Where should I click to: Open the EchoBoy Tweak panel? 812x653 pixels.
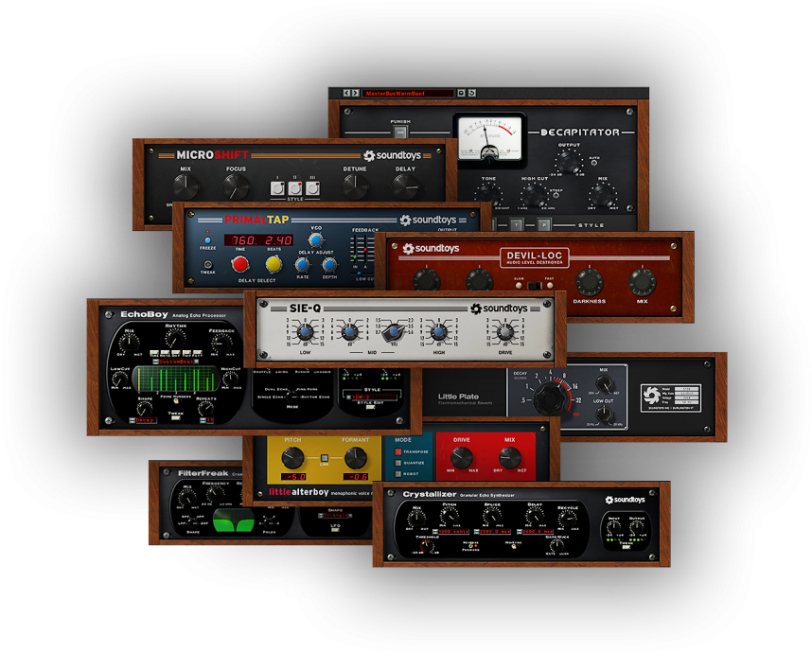(x=175, y=417)
